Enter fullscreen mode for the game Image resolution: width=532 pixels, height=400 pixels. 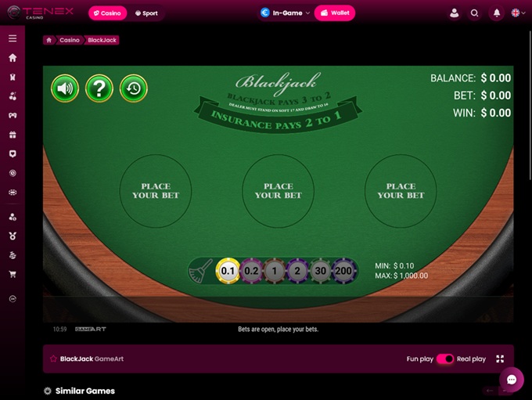[500, 359]
